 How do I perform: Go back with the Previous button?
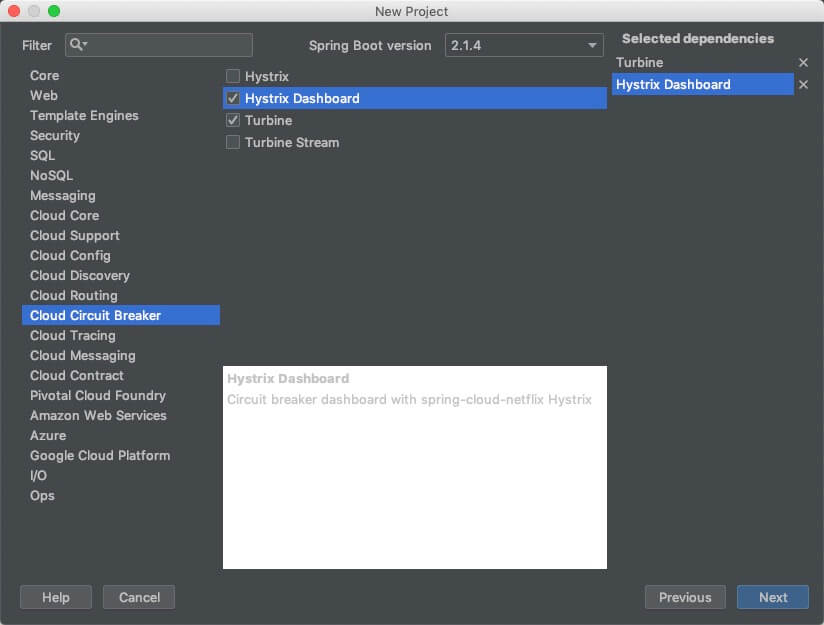(x=685, y=597)
